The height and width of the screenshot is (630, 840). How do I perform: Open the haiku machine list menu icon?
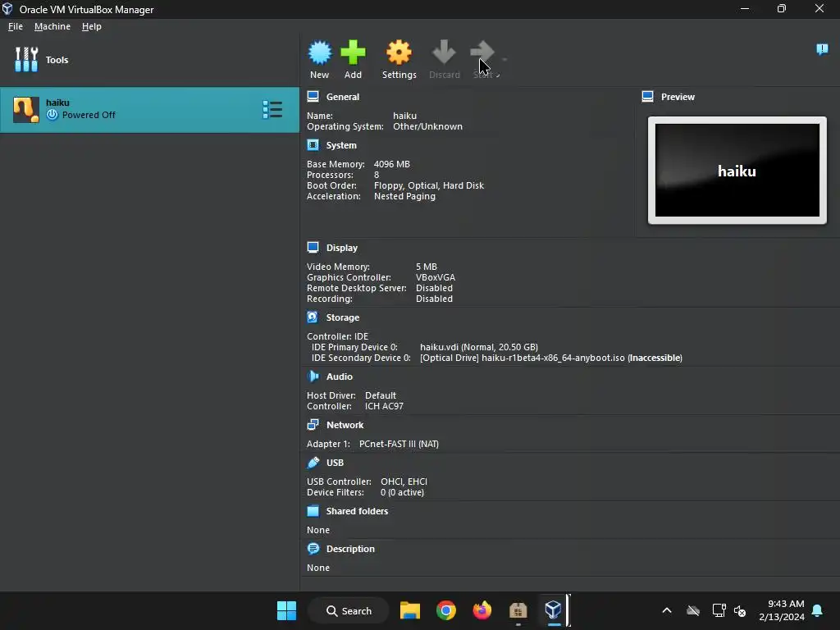(x=272, y=109)
